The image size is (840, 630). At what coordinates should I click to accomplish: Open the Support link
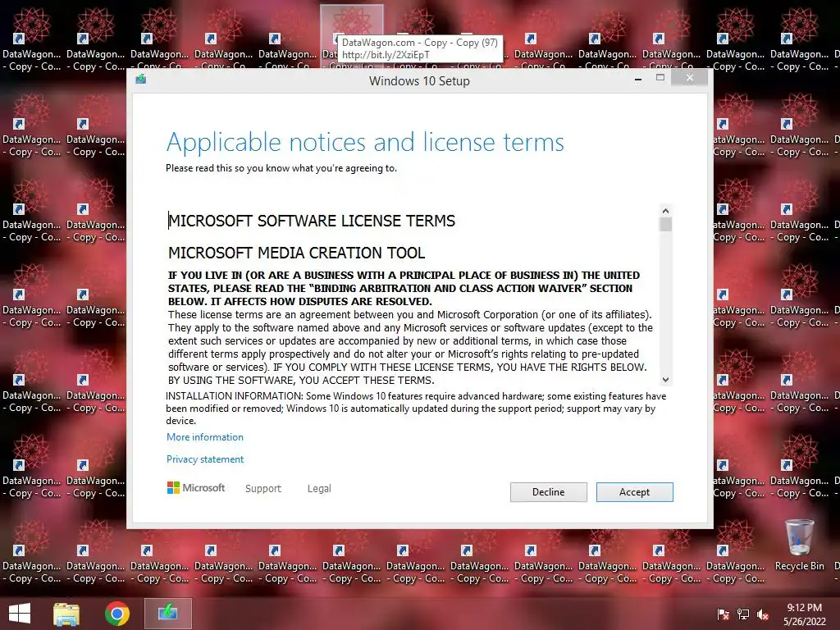(263, 489)
